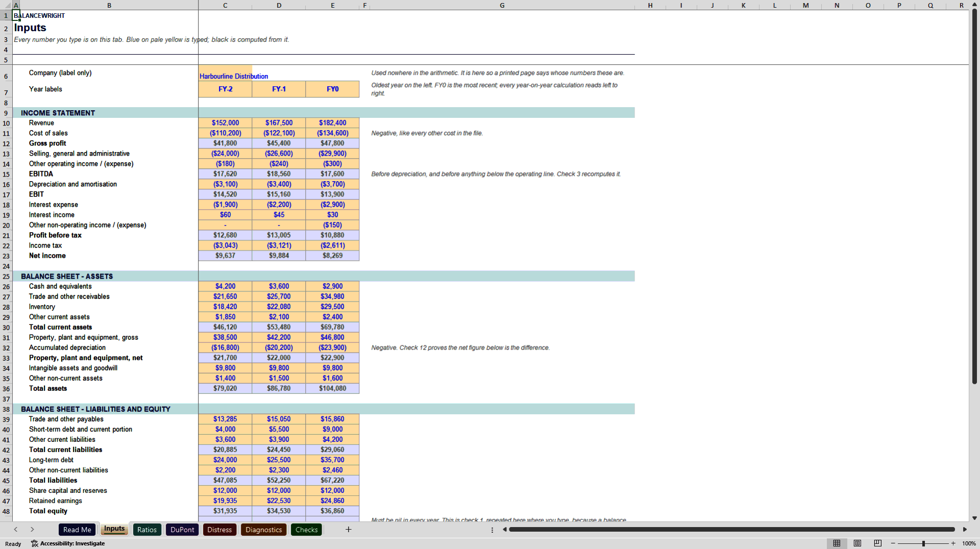Click the 100% zoom level
This screenshot has width=980, height=549.
click(x=969, y=543)
